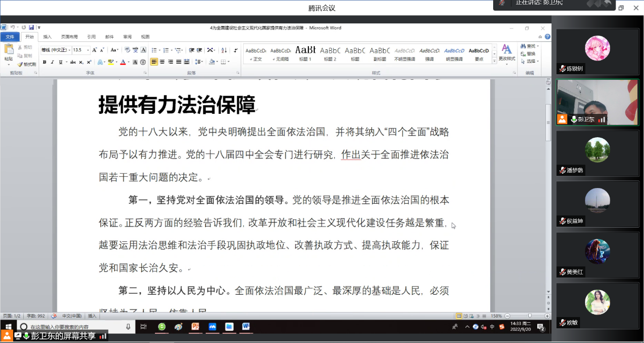644x343 pixels.
Task: Open the font size 13.5 dropdown
Action: [x=88, y=50]
